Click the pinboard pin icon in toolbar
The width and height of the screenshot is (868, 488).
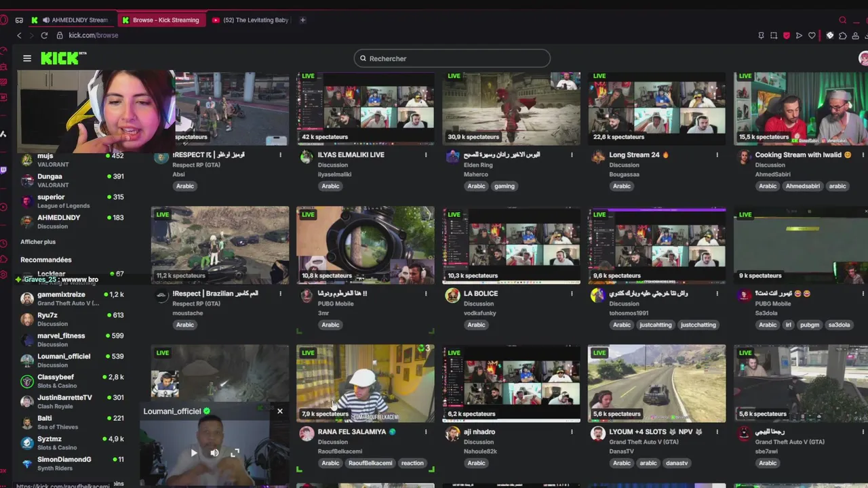tap(761, 35)
